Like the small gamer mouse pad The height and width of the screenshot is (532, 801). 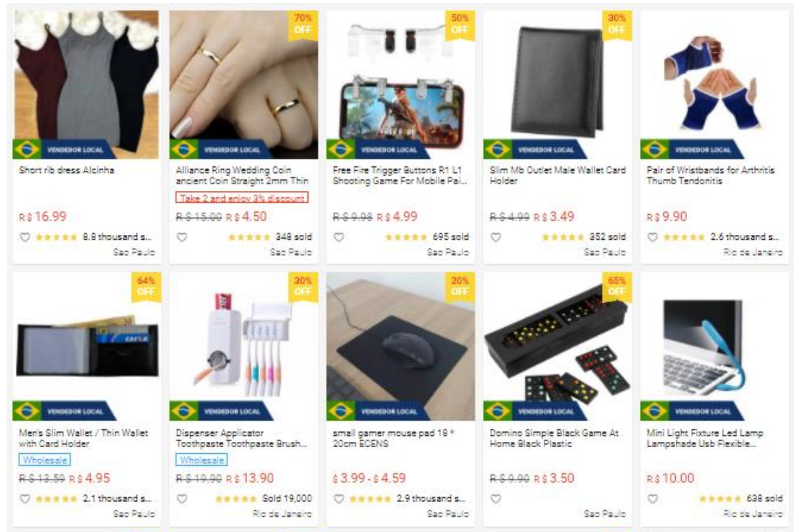[339, 499]
